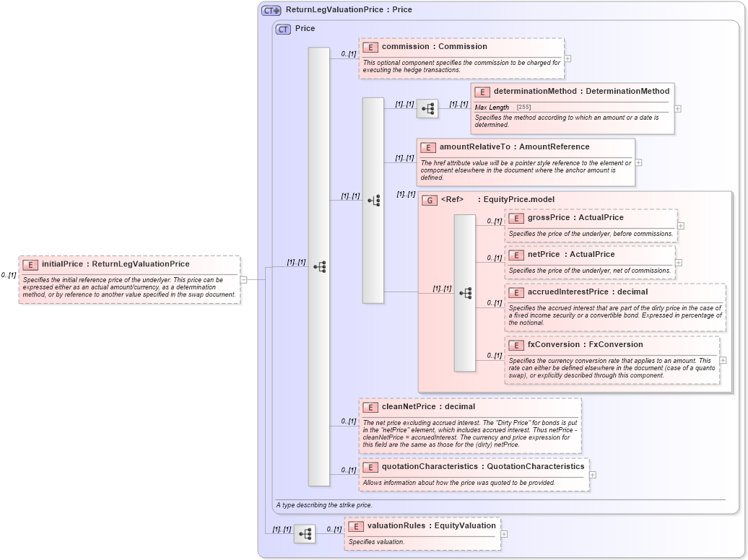This screenshot has height=560, width=748.
Task: Click the '<Ref> : EquityPrice.model' heading
Action: 497,199
